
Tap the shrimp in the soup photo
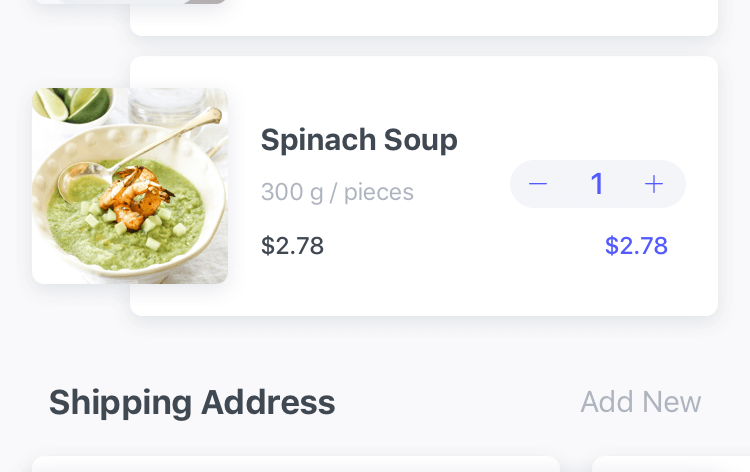coord(134,196)
